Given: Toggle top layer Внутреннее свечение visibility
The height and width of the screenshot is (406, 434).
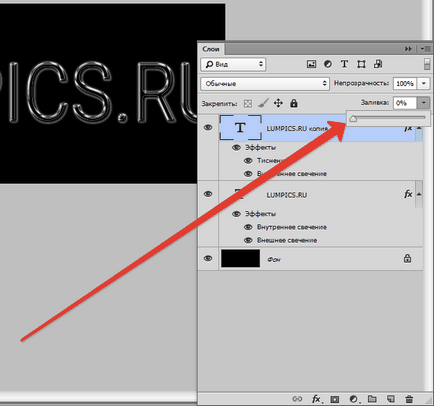Looking at the screenshot, I should [248, 174].
